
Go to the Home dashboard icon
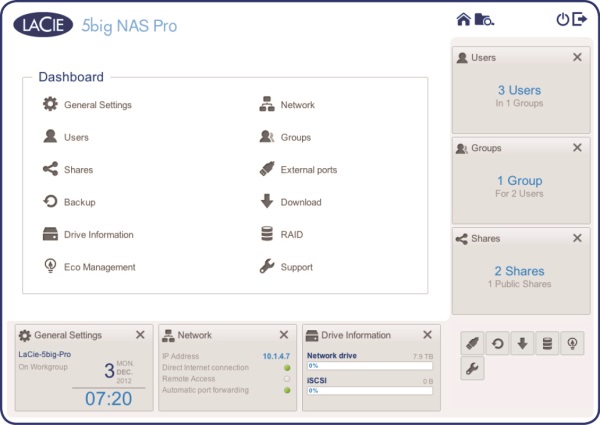pyautogui.click(x=463, y=19)
